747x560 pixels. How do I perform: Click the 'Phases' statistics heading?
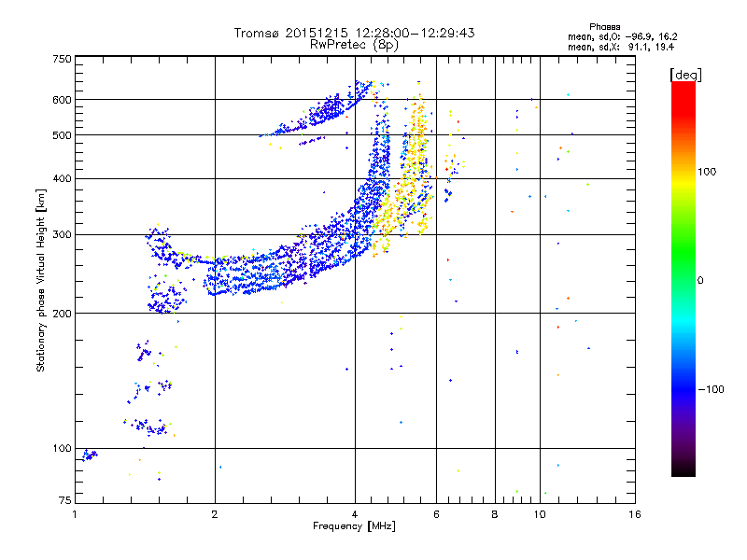604,27
